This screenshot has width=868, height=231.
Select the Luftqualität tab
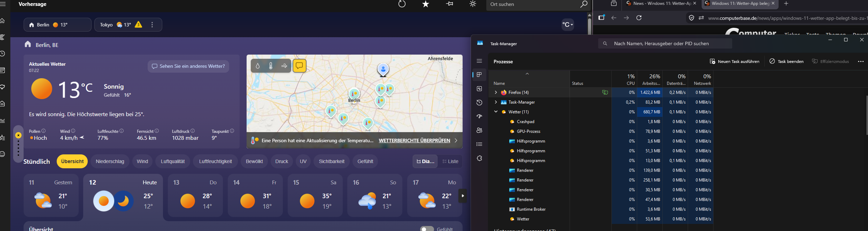coord(173,161)
